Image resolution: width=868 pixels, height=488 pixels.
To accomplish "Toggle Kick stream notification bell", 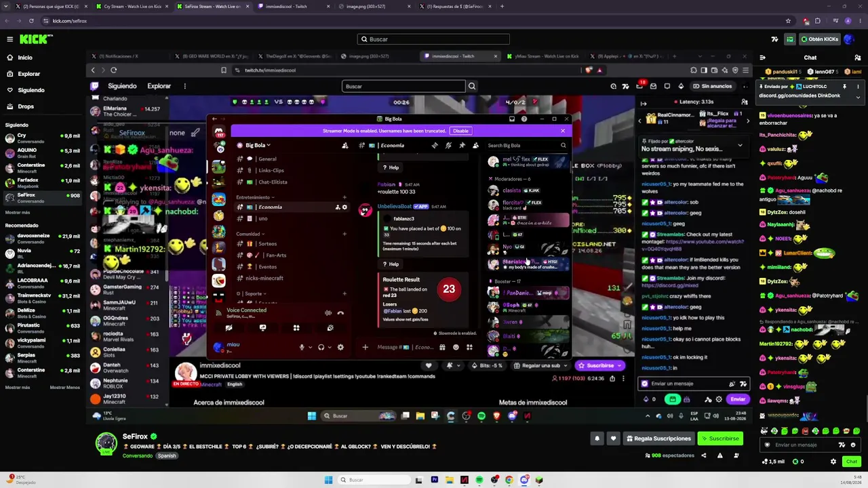I will point(597,439).
